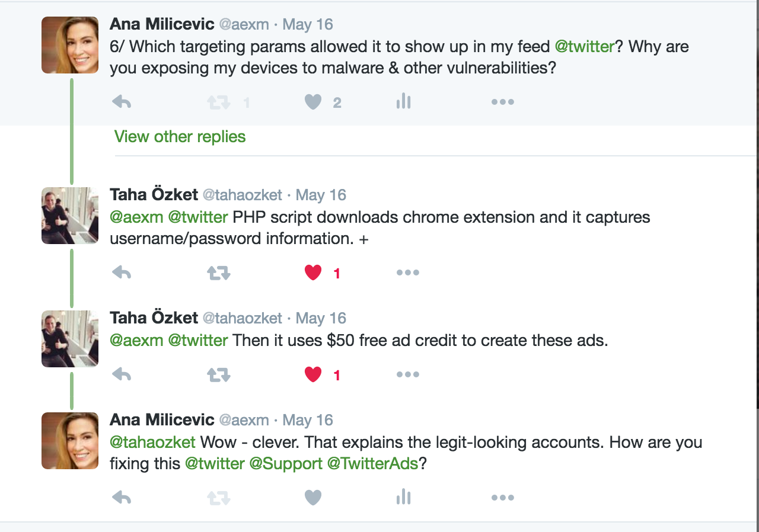Unlike the $50 ad credit tweet
Image resolution: width=759 pixels, height=532 pixels.
click(x=313, y=374)
